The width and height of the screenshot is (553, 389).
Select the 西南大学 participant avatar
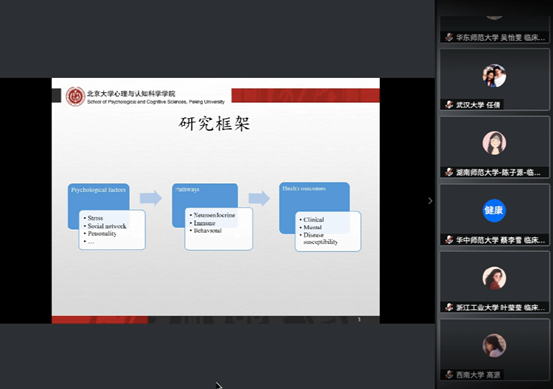point(494,345)
